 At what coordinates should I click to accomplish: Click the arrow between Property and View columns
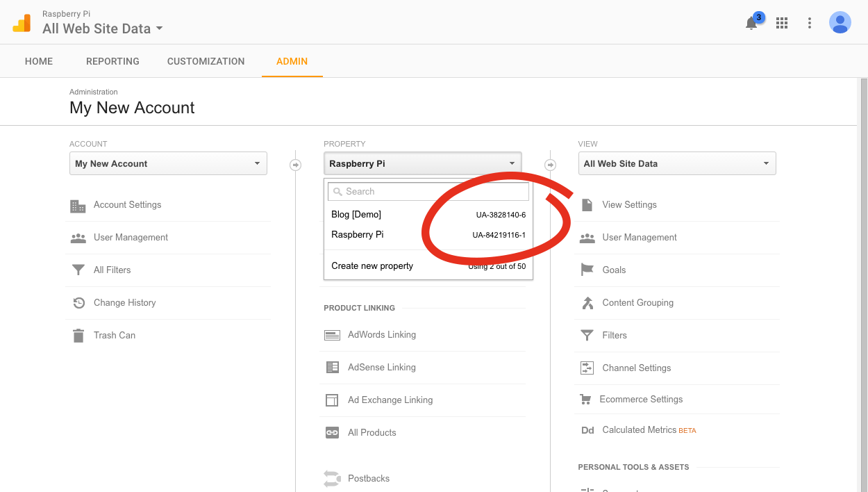coord(550,165)
